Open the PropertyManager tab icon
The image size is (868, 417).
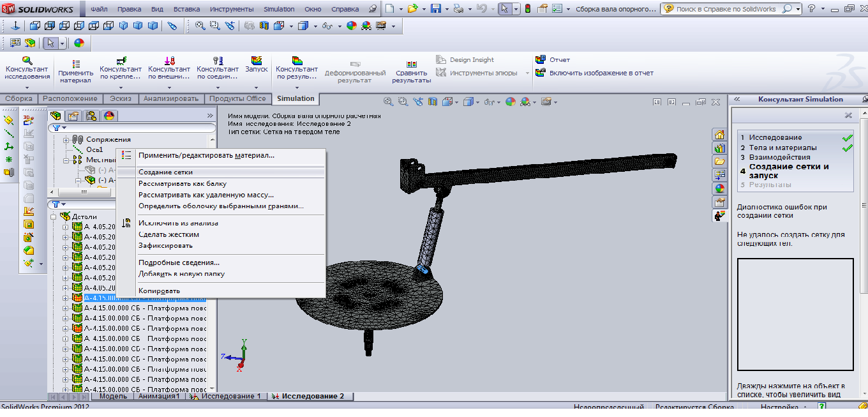(x=73, y=116)
